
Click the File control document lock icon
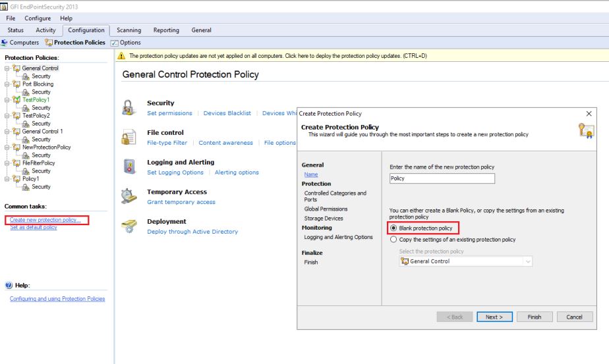click(x=128, y=137)
